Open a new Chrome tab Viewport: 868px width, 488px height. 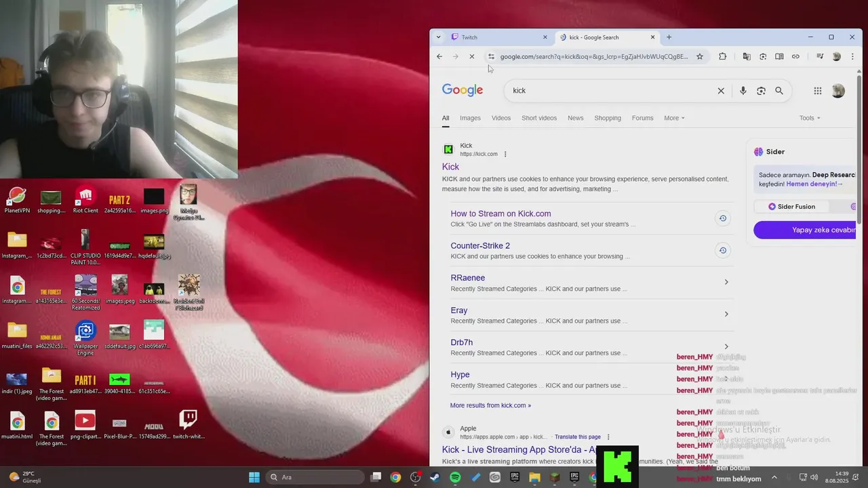click(669, 37)
